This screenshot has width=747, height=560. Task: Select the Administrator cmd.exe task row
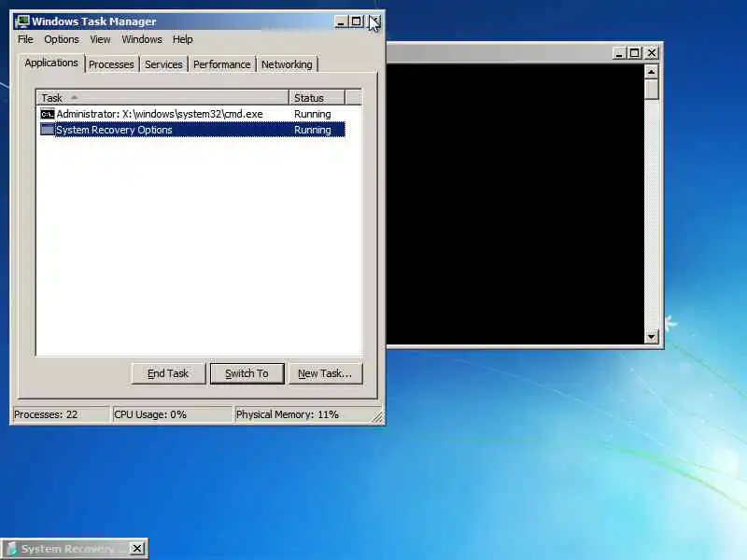tap(192, 114)
